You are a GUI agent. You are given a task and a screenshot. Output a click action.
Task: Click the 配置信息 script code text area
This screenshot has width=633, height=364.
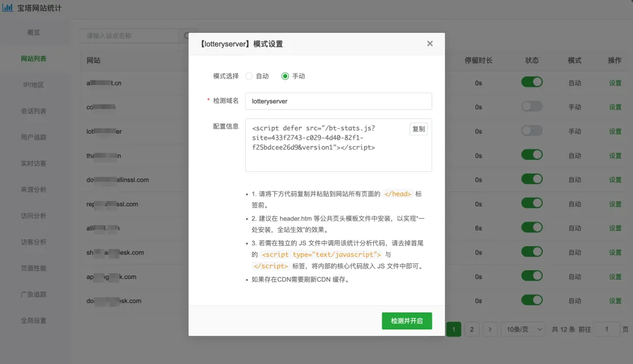coord(338,145)
